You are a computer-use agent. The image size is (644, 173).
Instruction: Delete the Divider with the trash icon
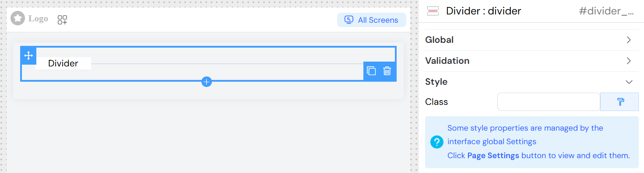pos(387,71)
